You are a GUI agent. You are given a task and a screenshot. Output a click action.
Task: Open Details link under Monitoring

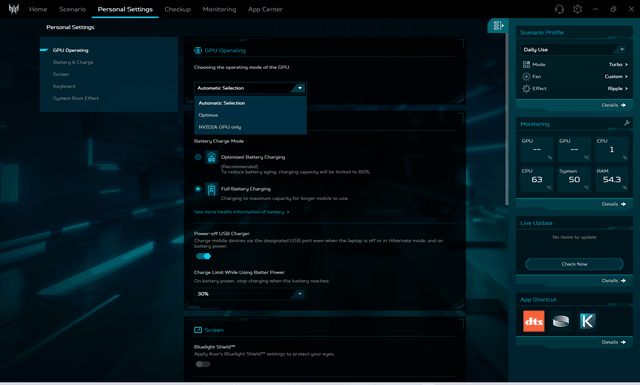[x=613, y=204]
